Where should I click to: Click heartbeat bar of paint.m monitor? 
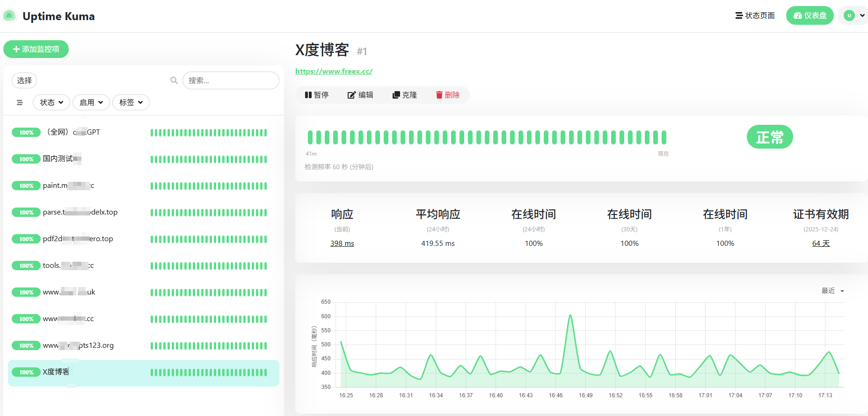pyautogui.click(x=209, y=186)
